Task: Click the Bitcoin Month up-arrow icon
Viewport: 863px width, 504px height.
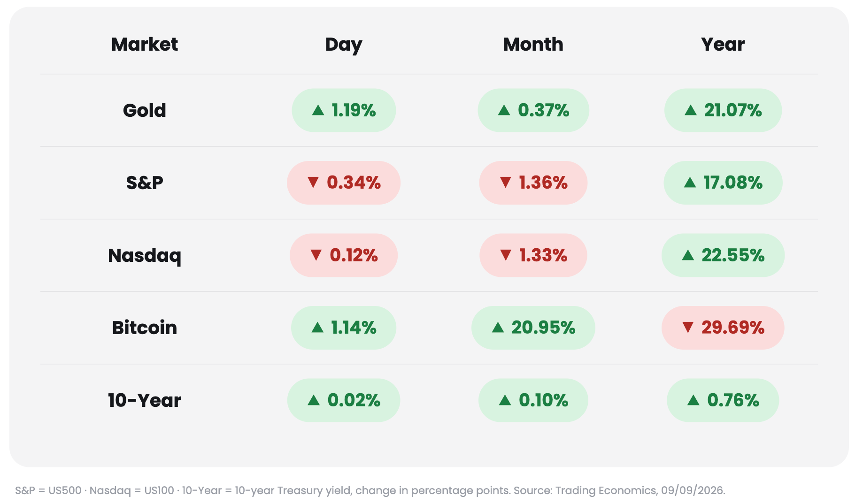Action: point(498,327)
